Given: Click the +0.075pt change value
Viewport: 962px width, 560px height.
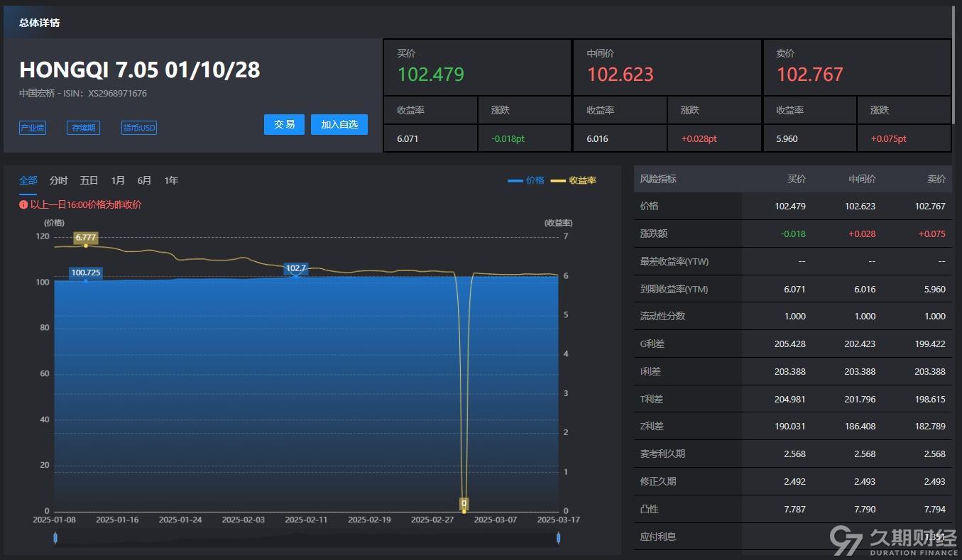Looking at the screenshot, I should click(x=888, y=138).
